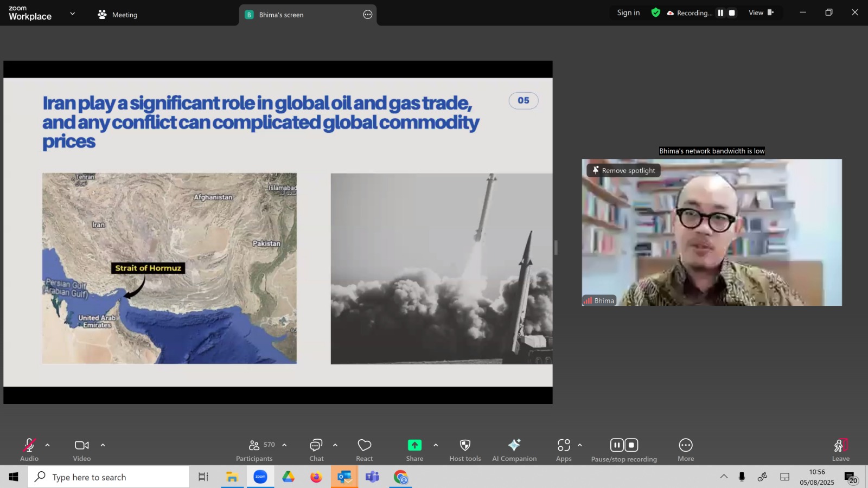Click Sign in at the top

[628, 12]
